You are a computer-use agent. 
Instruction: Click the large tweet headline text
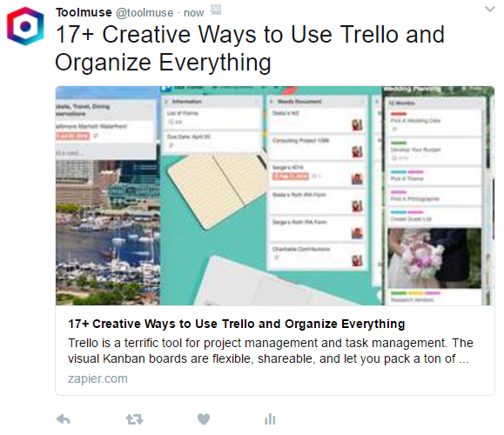[250, 48]
